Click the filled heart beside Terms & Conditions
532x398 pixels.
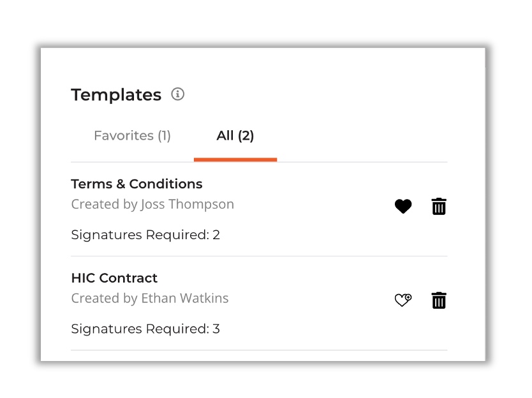pyautogui.click(x=403, y=206)
